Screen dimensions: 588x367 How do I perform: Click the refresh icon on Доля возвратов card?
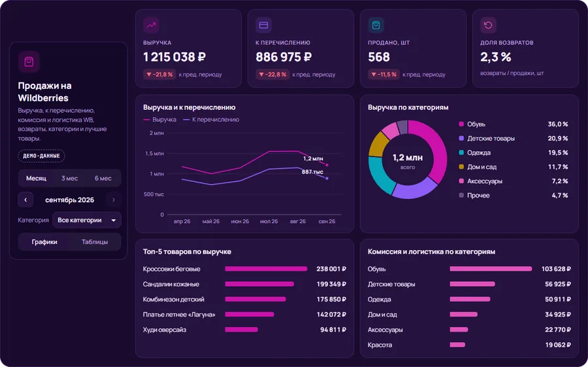488,25
